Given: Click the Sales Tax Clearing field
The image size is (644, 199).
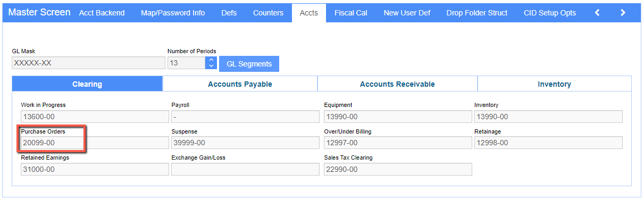Looking at the screenshot, I should pos(398,169).
